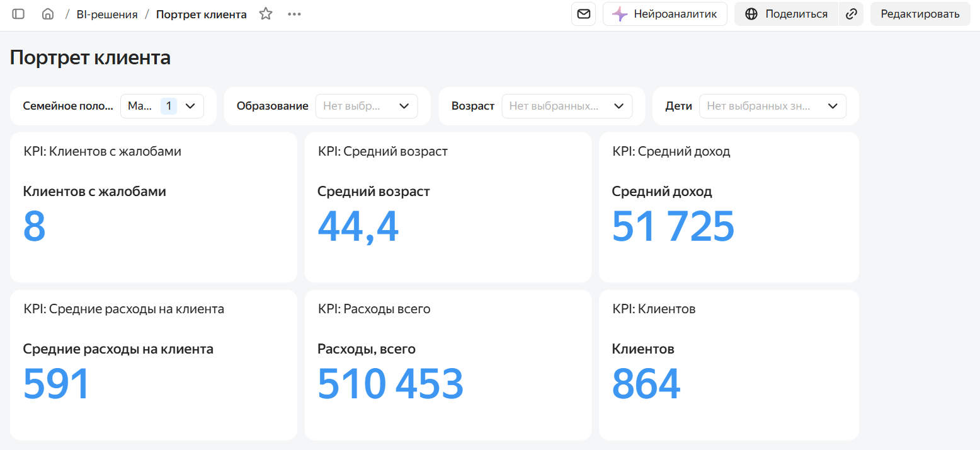980x450 pixels.
Task: Click the title KPI: Расходы всего
Action: tap(374, 309)
